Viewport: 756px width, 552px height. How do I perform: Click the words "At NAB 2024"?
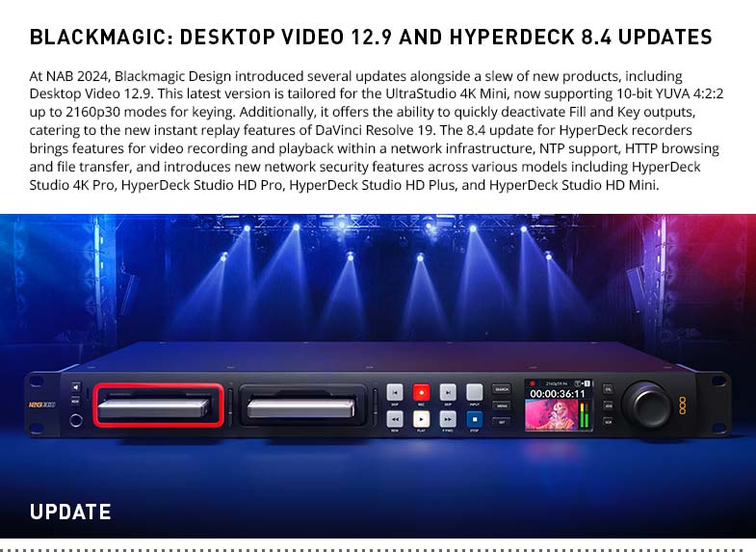tap(69, 76)
